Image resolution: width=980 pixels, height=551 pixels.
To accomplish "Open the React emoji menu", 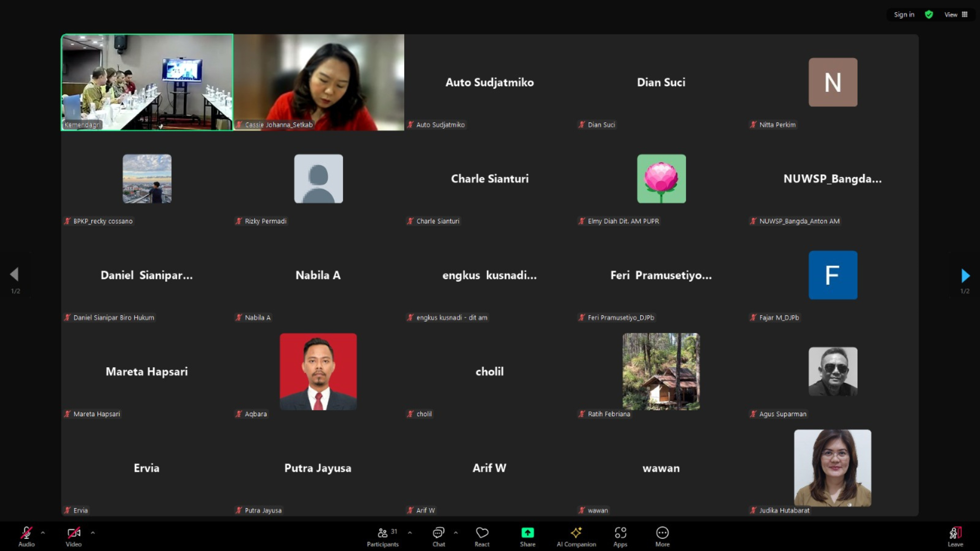I will point(482,537).
